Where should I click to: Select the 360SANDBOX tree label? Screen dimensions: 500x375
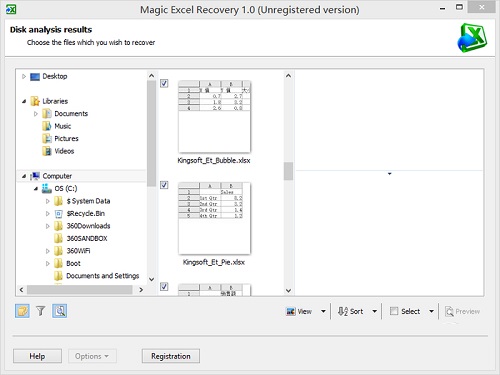click(x=87, y=238)
